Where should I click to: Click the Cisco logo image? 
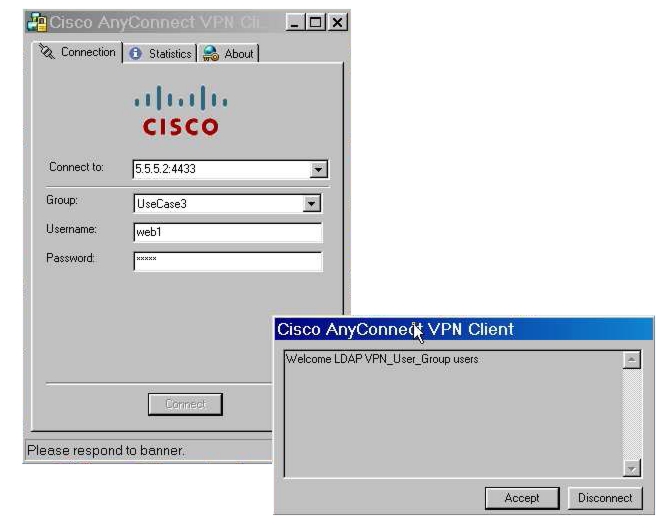click(180, 111)
